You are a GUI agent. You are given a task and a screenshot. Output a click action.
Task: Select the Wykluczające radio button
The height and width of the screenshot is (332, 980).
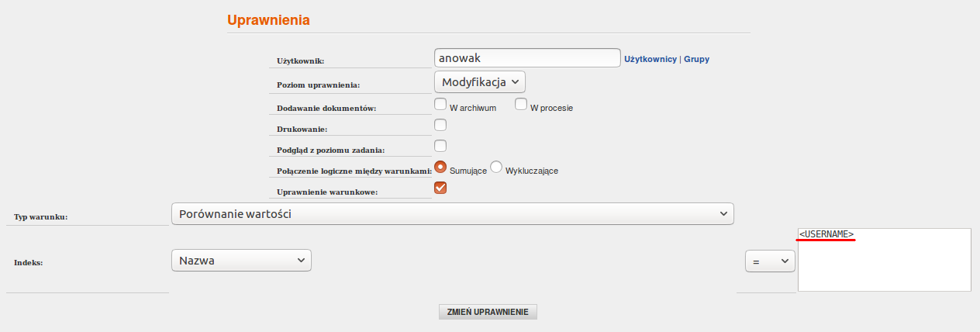tap(496, 167)
